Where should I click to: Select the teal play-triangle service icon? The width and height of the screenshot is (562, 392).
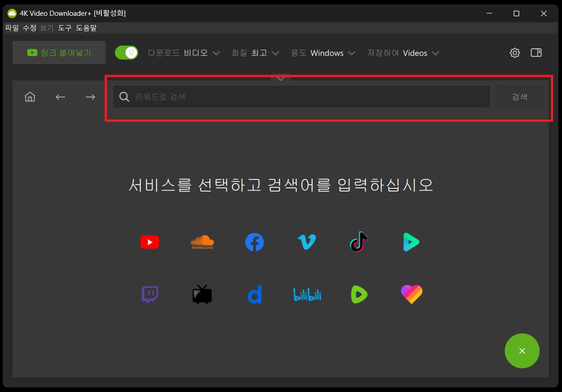point(411,242)
